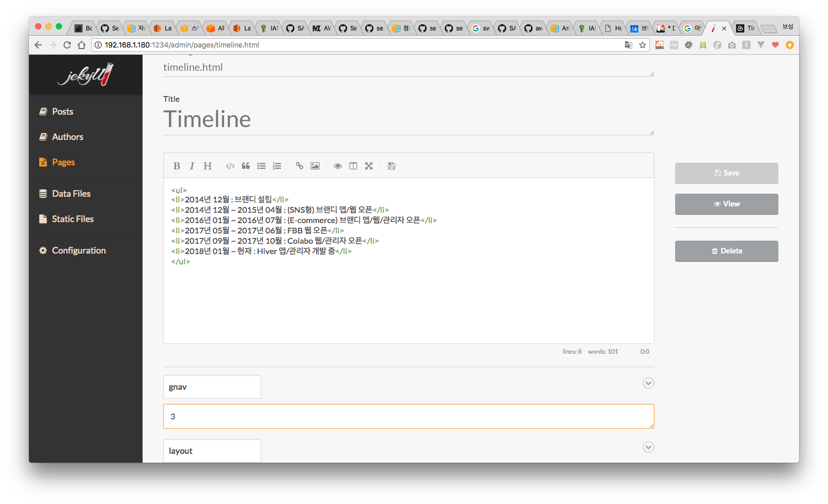Open the Posts section in sidebar
The height and width of the screenshot is (504, 828).
(x=63, y=112)
